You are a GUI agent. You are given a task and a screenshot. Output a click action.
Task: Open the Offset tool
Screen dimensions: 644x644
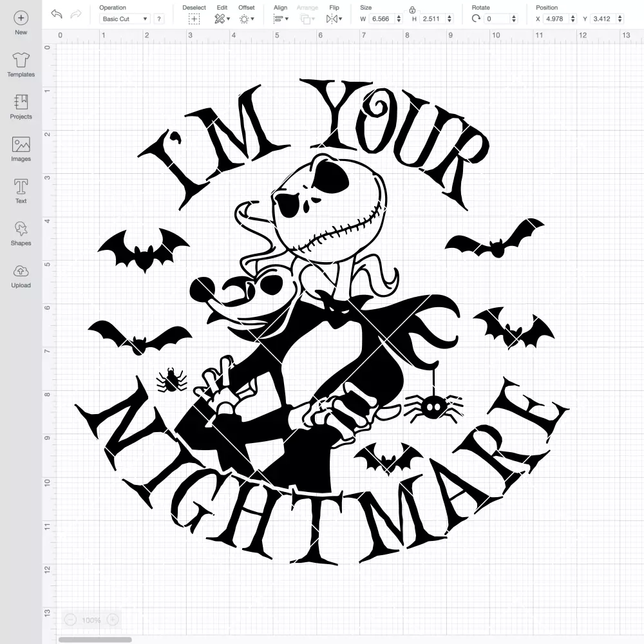[247, 19]
